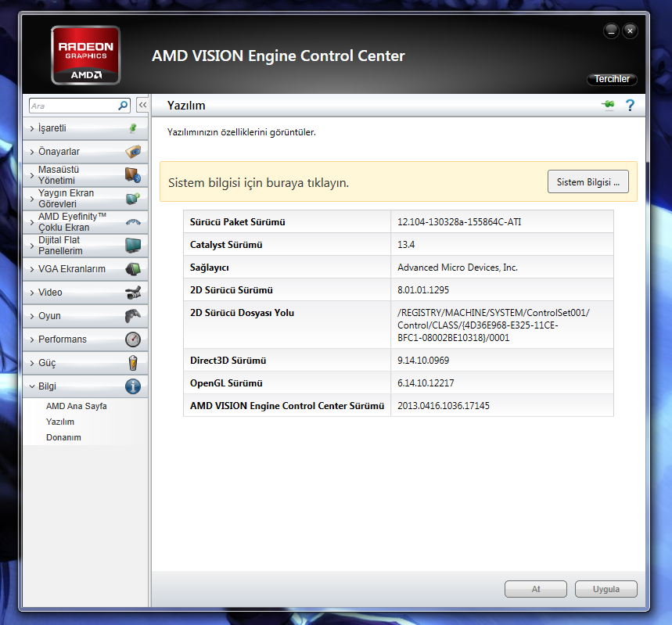This screenshot has height=625, width=672.
Task: Expand the Masaüstü Yönetimi section
Action: pyautogui.click(x=32, y=175)
